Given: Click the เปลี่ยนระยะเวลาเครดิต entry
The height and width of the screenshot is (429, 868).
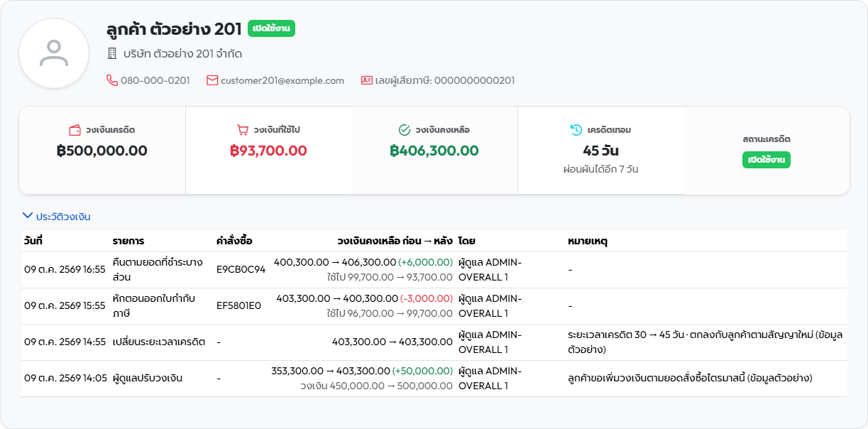Looking at the screenshot, I should click(159, 342).
